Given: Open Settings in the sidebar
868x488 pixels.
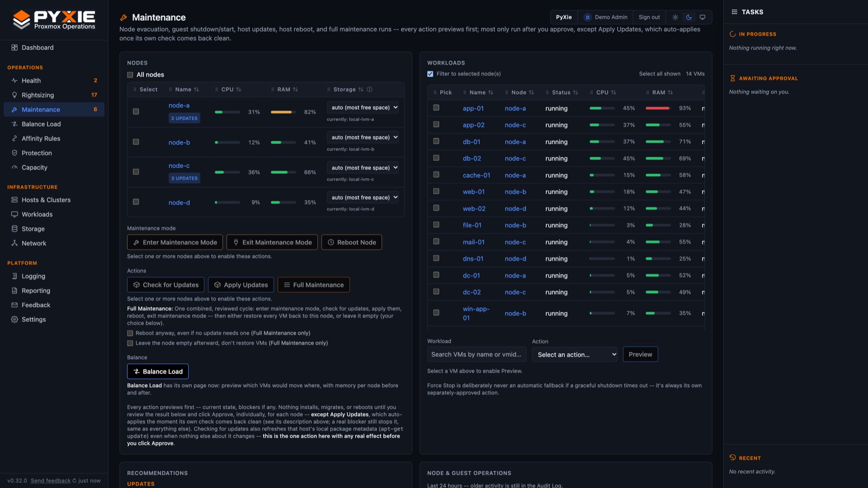Looking at the screenshot, I should (x=54, y=319).
